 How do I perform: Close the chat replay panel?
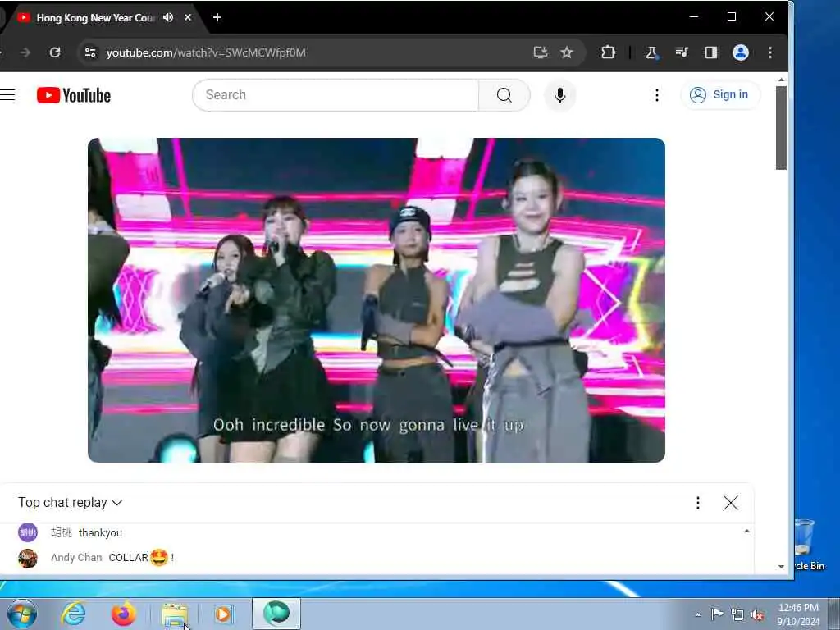click(x=730, y=503)
